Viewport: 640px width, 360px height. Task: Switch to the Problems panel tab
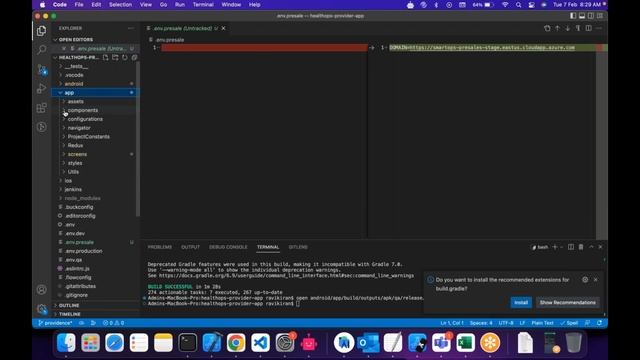coord(160,247)
